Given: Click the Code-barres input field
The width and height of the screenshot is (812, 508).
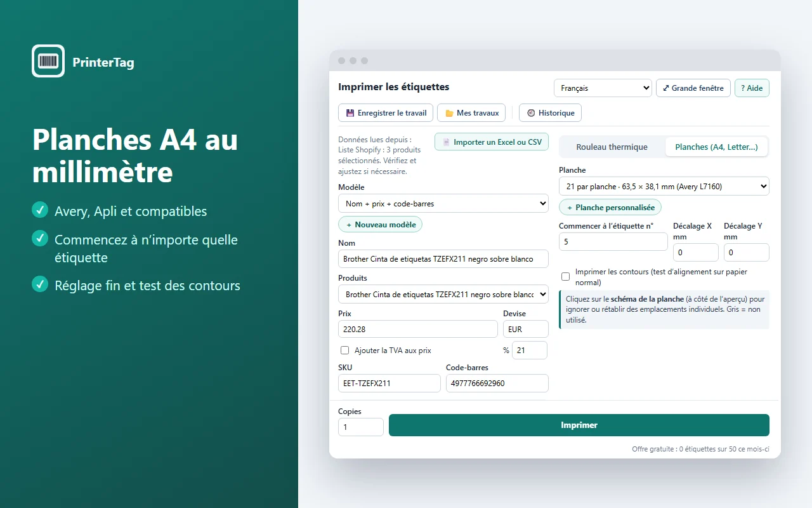Looking at the screenshot, I should pyautogui.click(x=497, y=383).
